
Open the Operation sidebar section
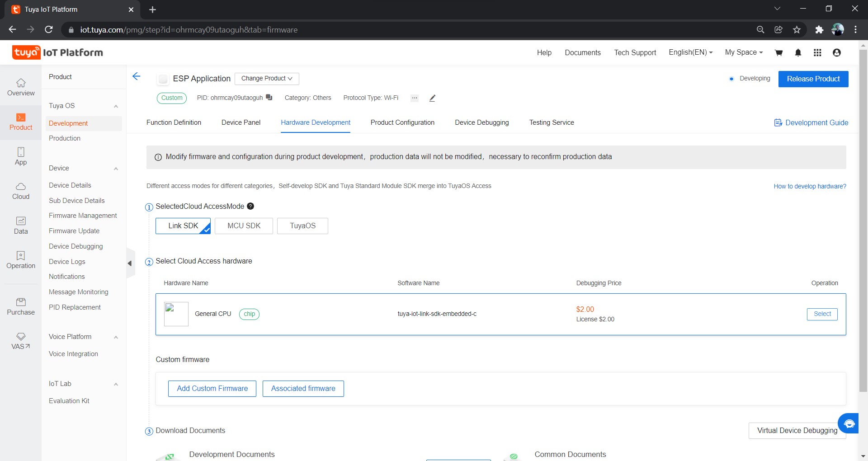point(21,260)
